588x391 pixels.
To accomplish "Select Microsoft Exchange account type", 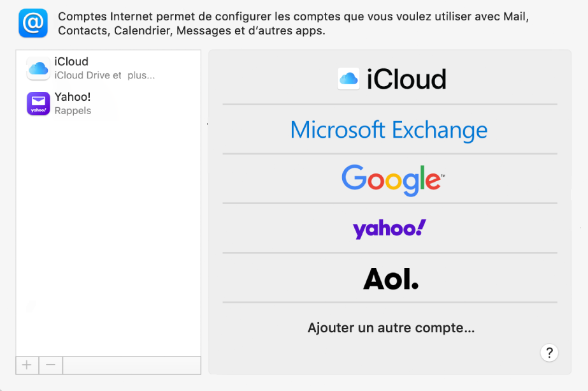I will pos(389,130).
